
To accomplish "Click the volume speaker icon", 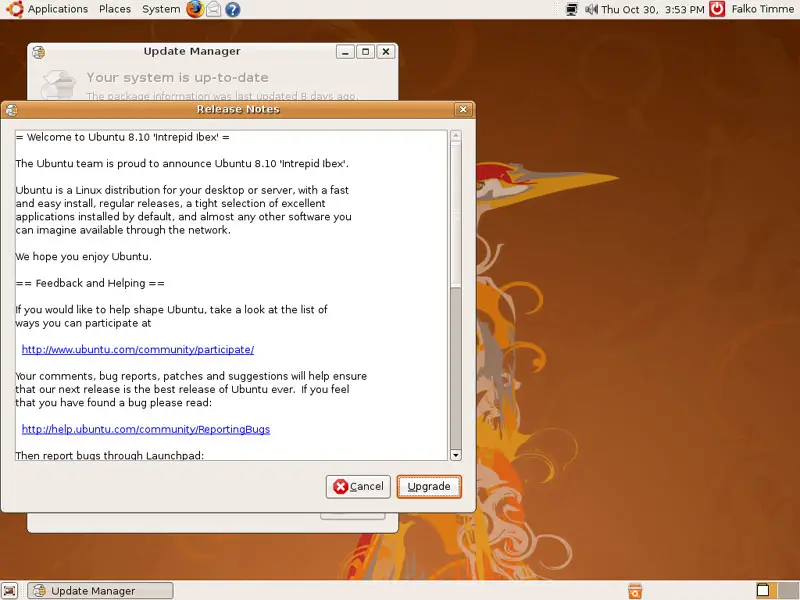I will pyautogui.click(x=591, y=9).
